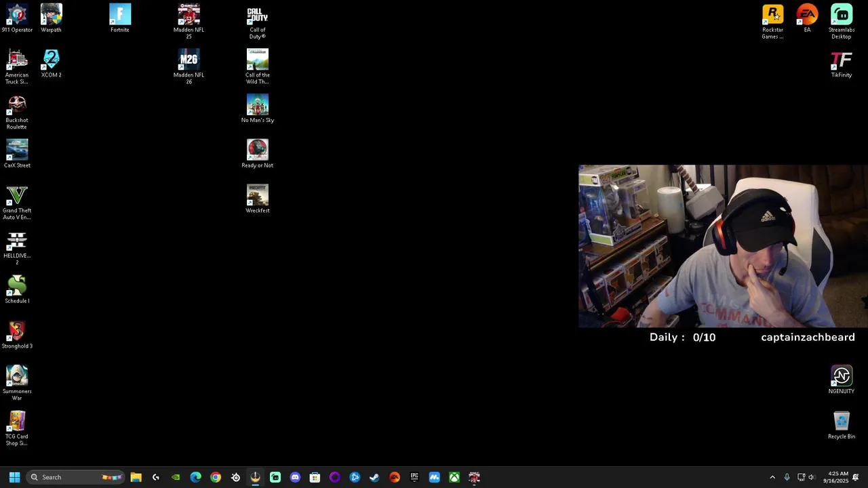The image size is (868, 488).
Task: Select the XCOM 2 desktop icon
Action: click(x=51, y=64)
